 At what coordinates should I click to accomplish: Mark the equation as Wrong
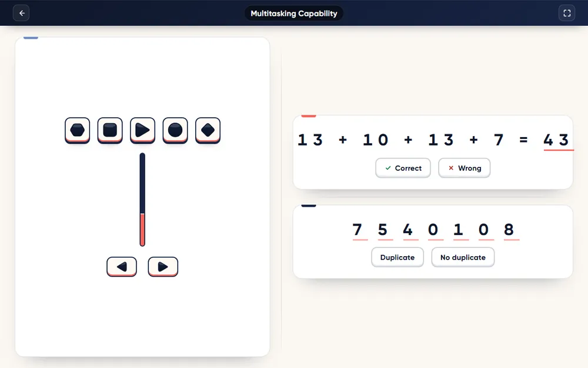point(465,168)
